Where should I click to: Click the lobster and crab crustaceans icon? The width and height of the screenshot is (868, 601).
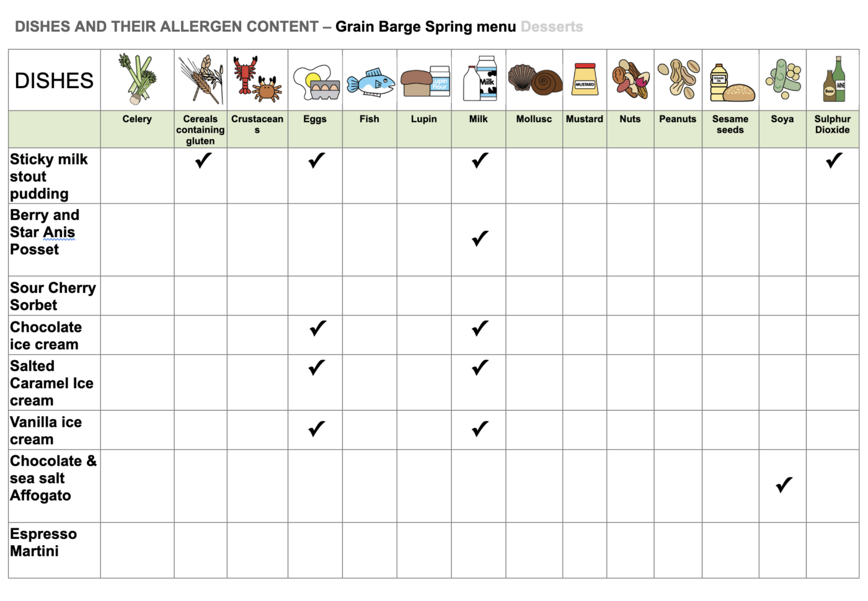coord(257,79)
